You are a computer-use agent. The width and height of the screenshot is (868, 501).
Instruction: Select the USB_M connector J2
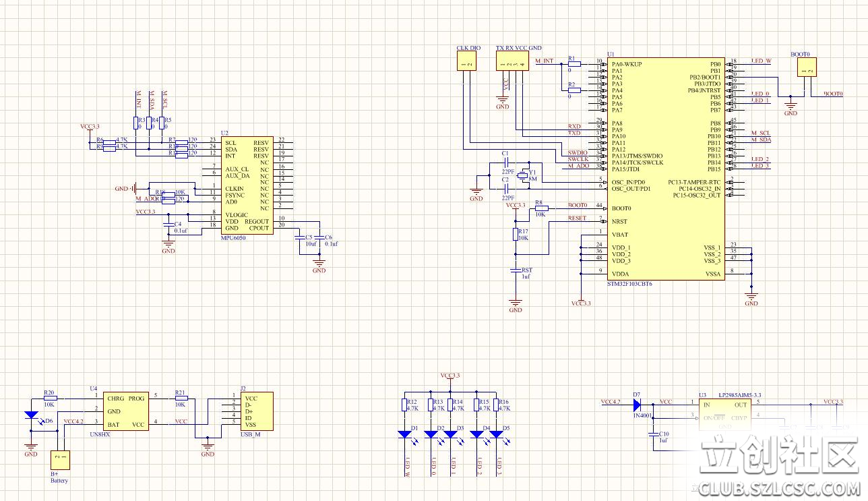pos(257,412)
